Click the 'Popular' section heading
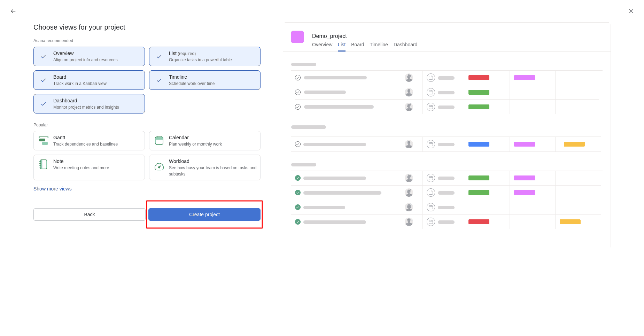The height and width of the screenshot is (336, 644). pos(41,125)
